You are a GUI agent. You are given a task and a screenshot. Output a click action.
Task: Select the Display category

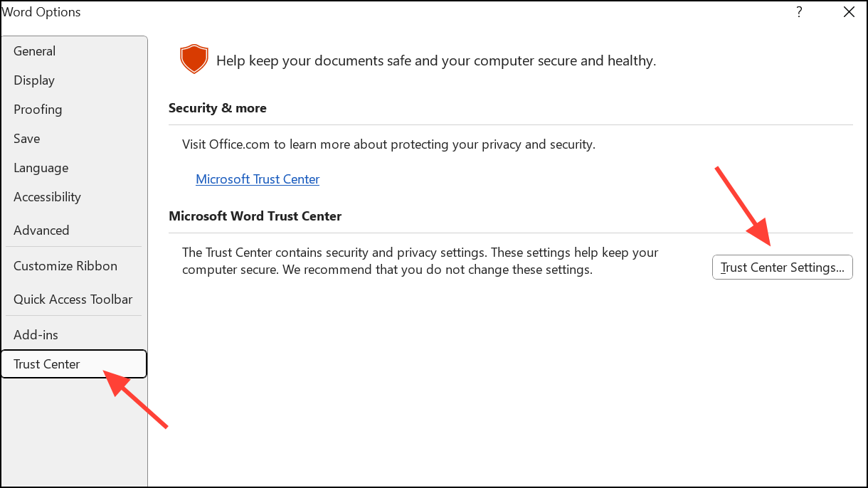[74, 80]
